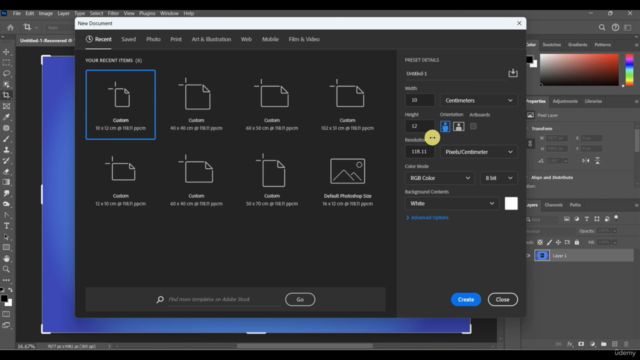Select portrait orientation icon
The width and height of the screenshot is (640, 360).
tap(445, 126)
